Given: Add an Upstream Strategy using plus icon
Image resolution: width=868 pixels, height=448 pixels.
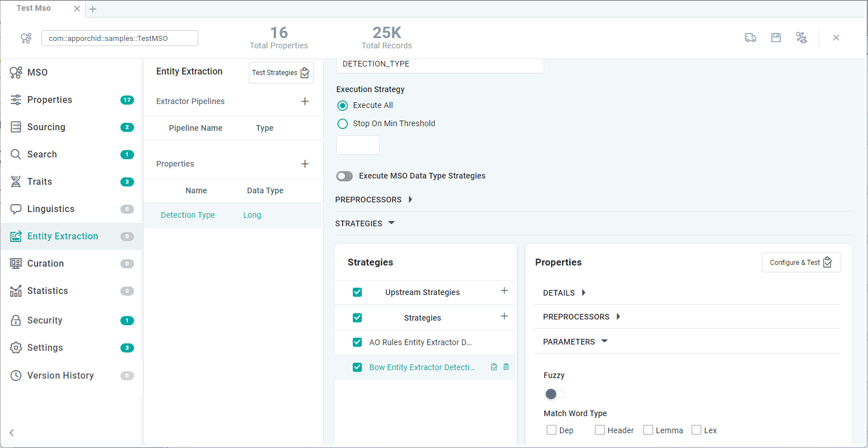Looking at the screenshot, I should [x=504, y=291].
